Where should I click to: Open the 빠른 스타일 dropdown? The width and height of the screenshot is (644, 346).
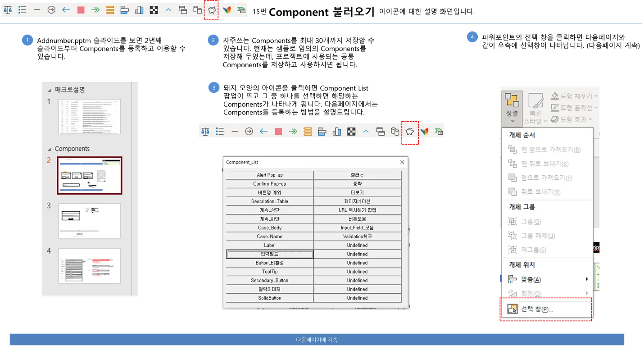pyautogui.click(x=535, y=109)
